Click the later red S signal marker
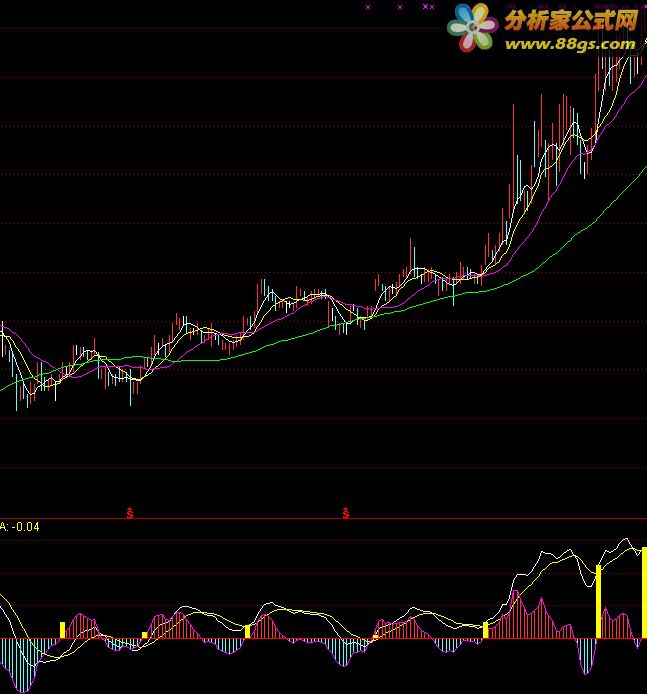Image resolution: width=647 pixels, height=694 pixels. [x=346, y=513]
